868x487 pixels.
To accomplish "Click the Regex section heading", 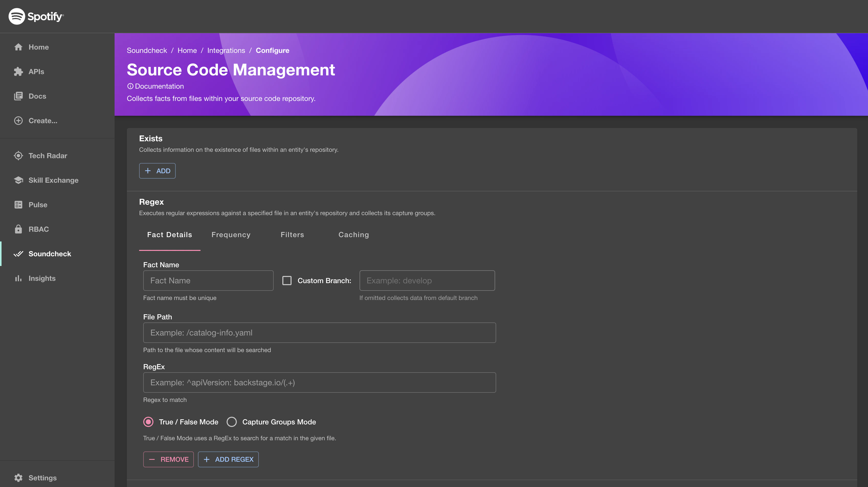I will 151,202.
